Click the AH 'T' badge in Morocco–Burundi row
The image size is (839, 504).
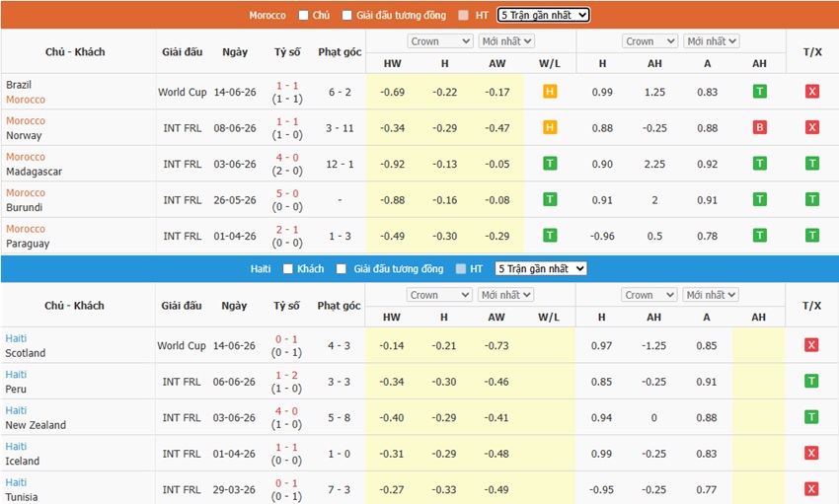(759, 199)
